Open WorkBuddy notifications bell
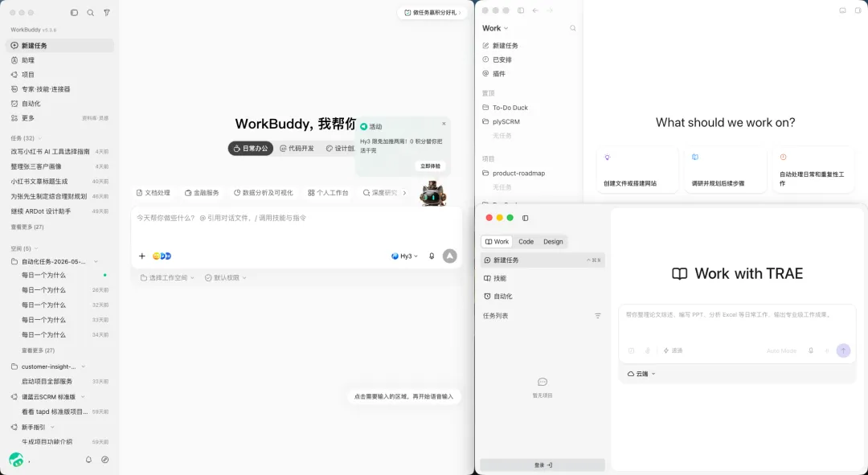Image resolution: width=868 pixels, height=475 pixels. (88, 460)
